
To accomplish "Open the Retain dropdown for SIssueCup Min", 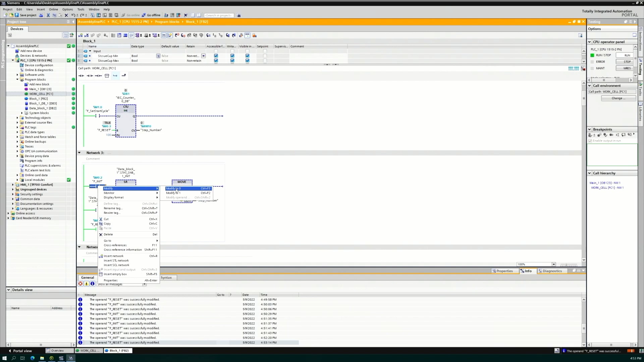I will click(203, 56).
